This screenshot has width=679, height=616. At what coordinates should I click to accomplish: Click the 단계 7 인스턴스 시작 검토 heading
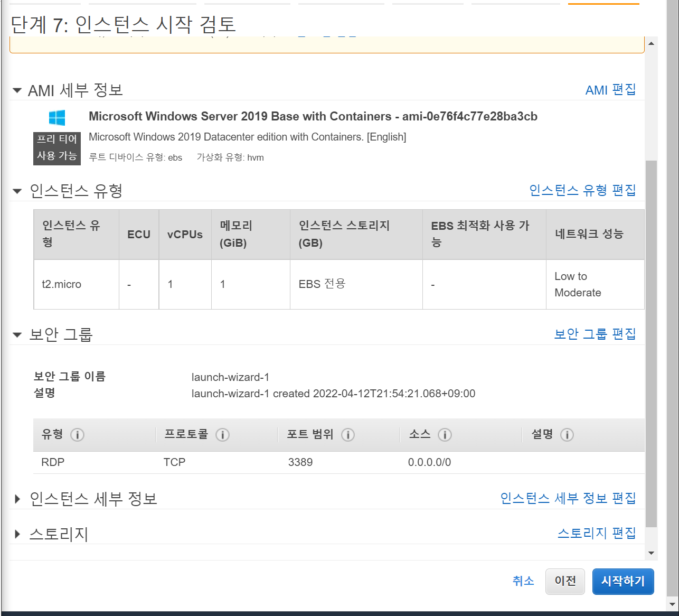click(123, 24)
